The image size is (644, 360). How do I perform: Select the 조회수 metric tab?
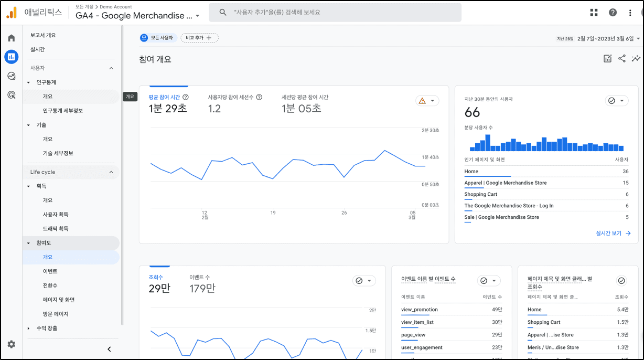[x=159, y=283]
